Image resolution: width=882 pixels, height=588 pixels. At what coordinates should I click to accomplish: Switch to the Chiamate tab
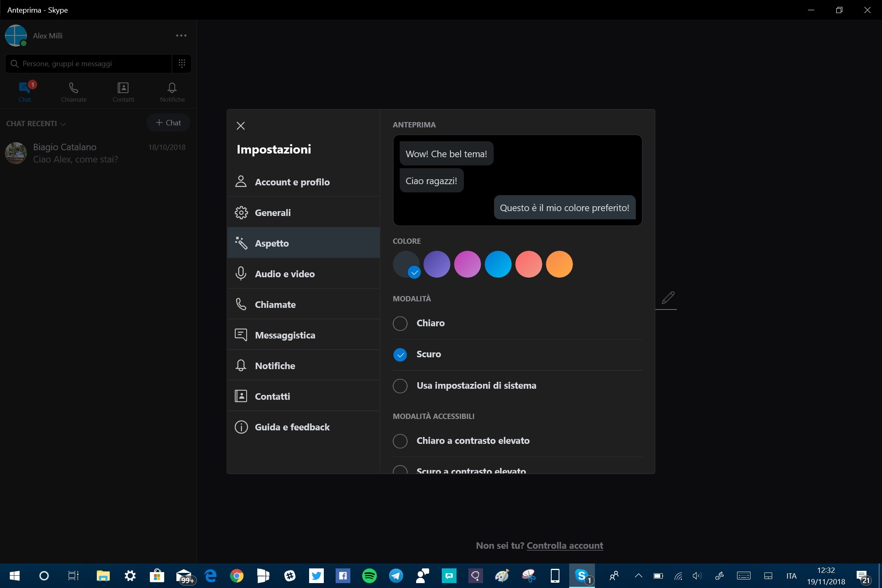[74, 92]
